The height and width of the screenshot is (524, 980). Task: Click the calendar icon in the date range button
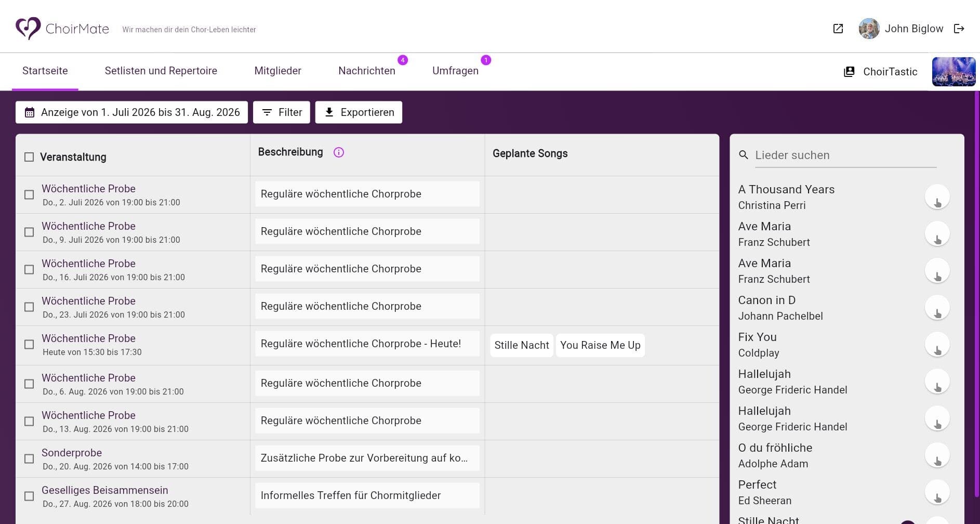click(30, 112)
